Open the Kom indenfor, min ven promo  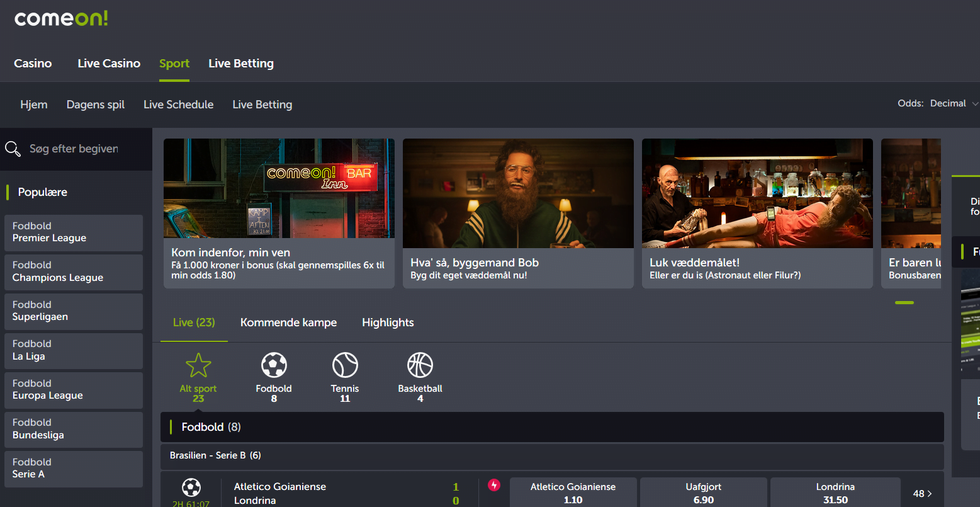tap(279, 214)
